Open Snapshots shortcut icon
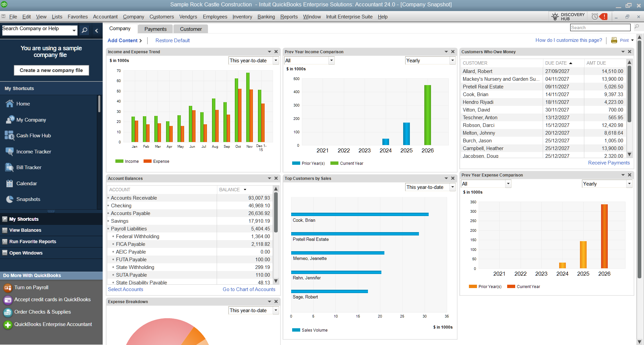 [9, 199]
